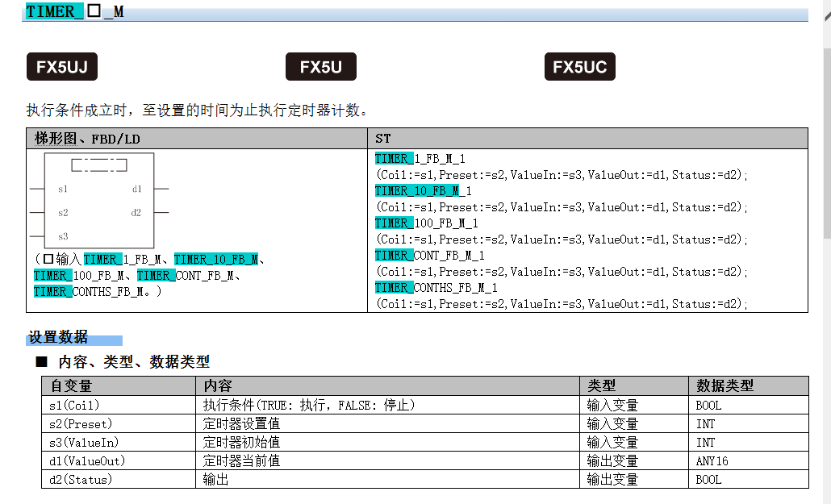Click the ANY16 data type cell
Viewport: 831px width, 504px height.
click(x=712, y=460)
